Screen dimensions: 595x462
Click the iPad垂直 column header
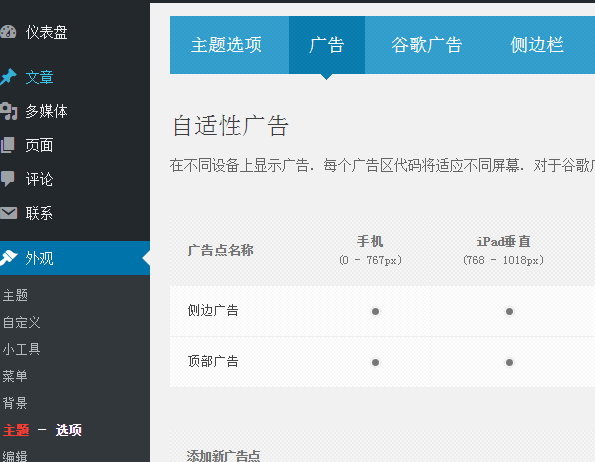coord(504,241)
